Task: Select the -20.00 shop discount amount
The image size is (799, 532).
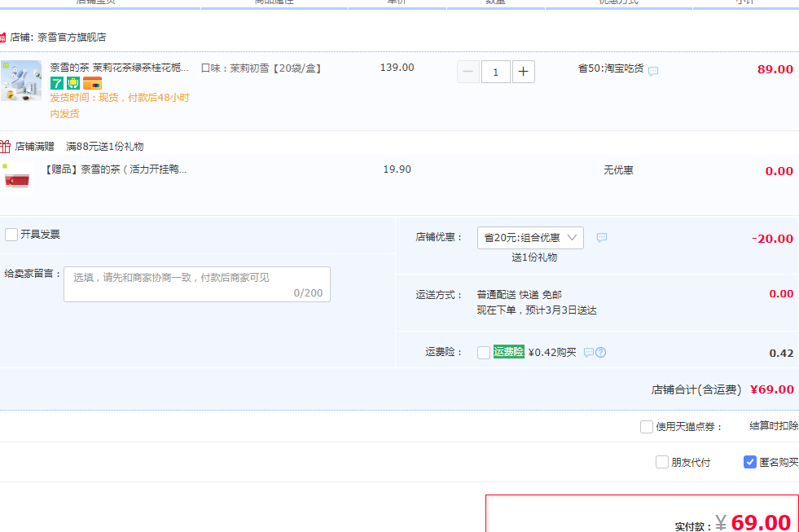Action: tap(772, 239)
